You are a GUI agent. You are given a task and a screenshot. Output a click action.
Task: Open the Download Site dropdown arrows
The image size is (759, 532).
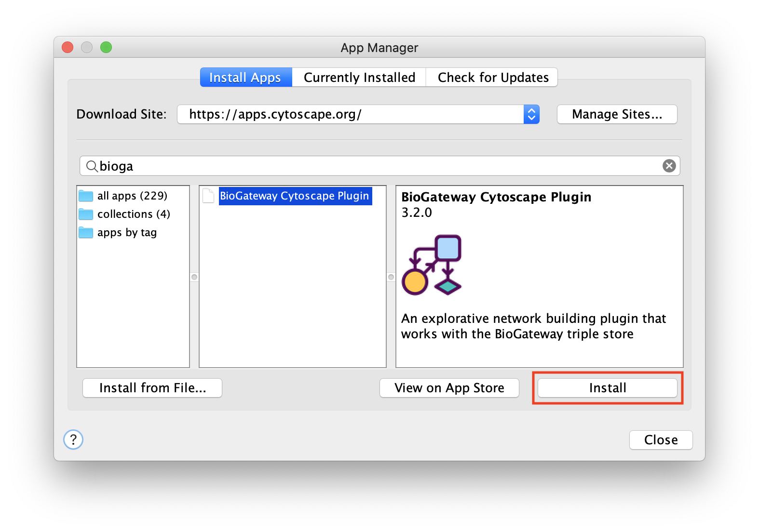click(531, 114)
